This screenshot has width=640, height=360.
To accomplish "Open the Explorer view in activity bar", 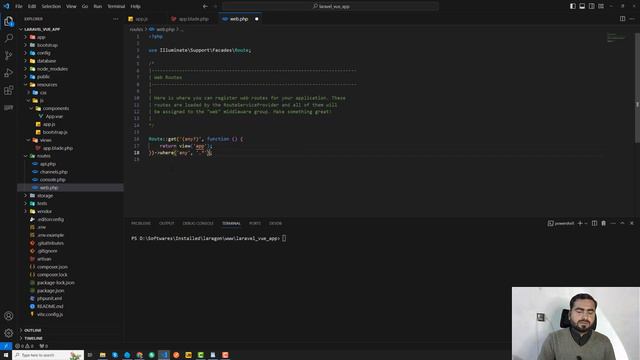I will tap(9, 21).
